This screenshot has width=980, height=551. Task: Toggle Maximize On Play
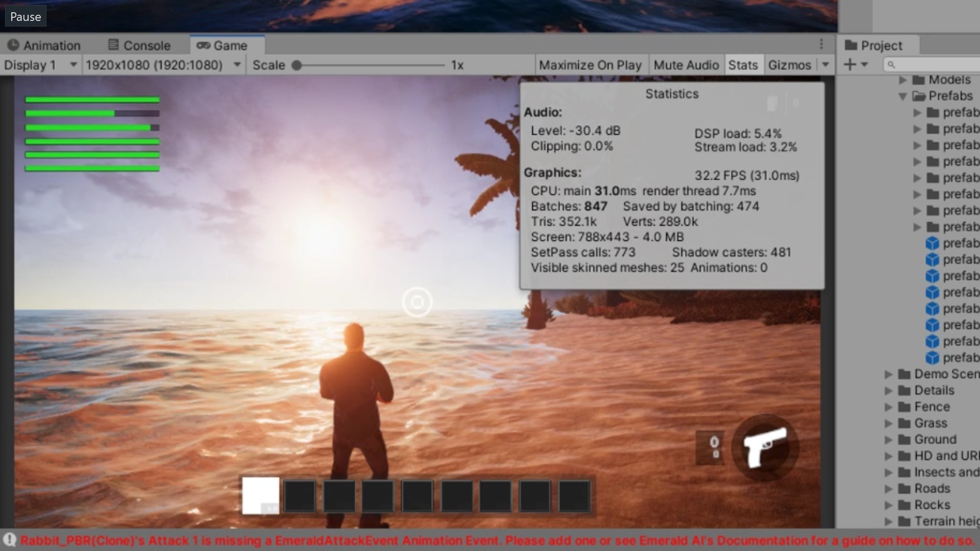point(591,65)
